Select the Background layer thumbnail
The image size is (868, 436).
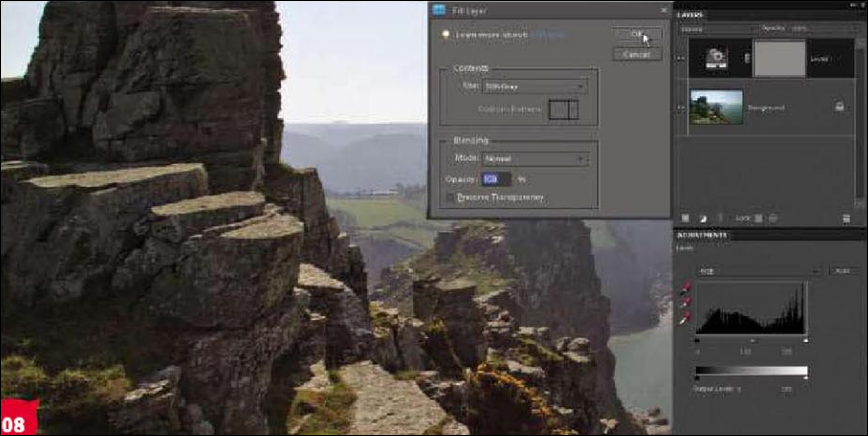click(716, 107)
